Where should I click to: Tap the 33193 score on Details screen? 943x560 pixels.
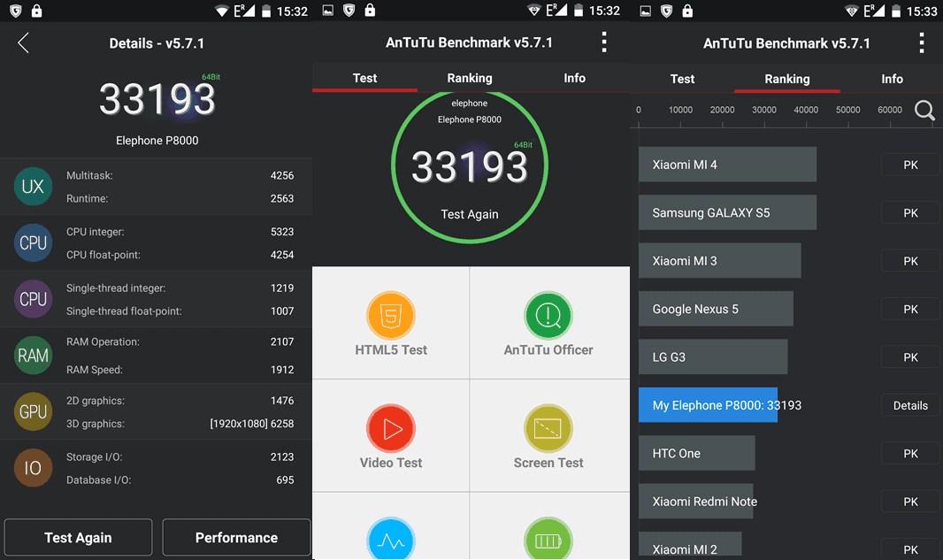(157, 99)
